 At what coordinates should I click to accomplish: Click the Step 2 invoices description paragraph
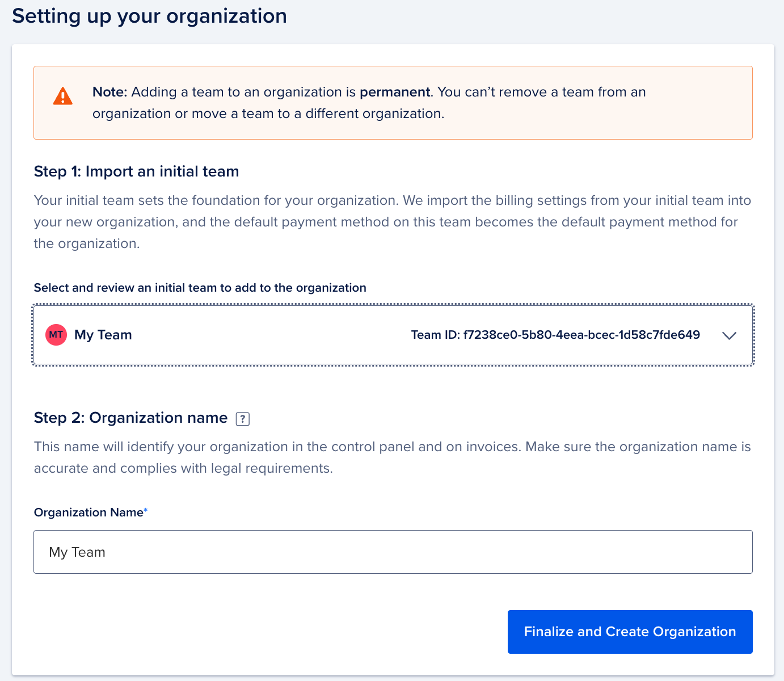click(x=391, y=457)
